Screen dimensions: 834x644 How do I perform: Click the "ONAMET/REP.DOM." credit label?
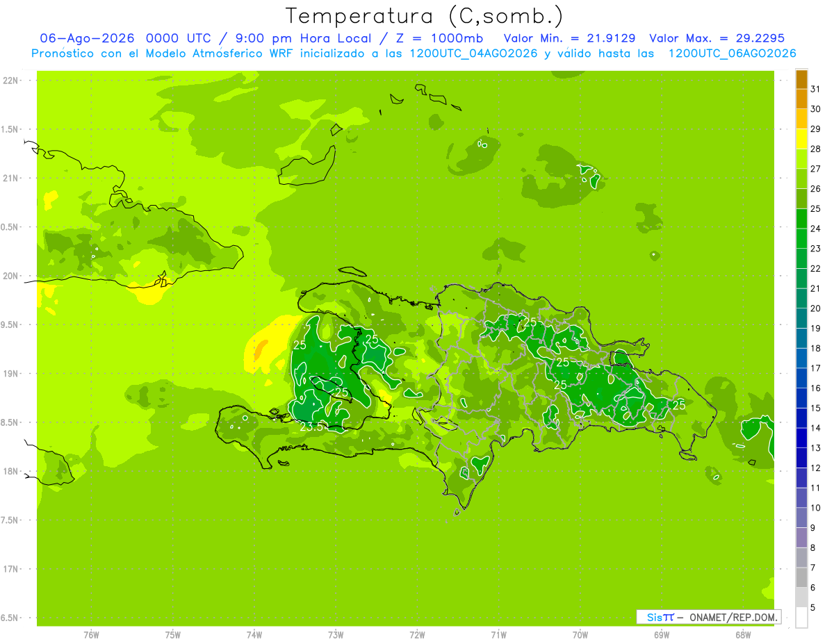coord(733,617)
